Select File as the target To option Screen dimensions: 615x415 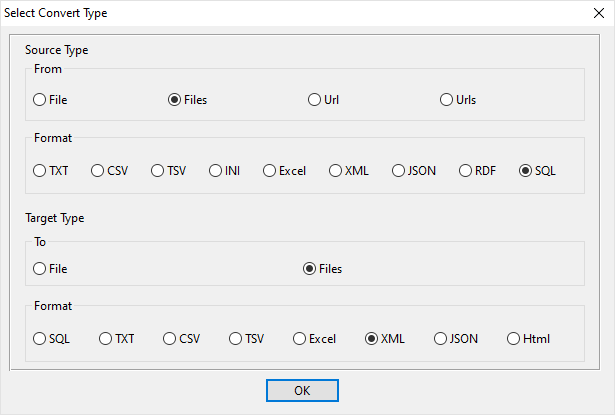click(40, 268)
